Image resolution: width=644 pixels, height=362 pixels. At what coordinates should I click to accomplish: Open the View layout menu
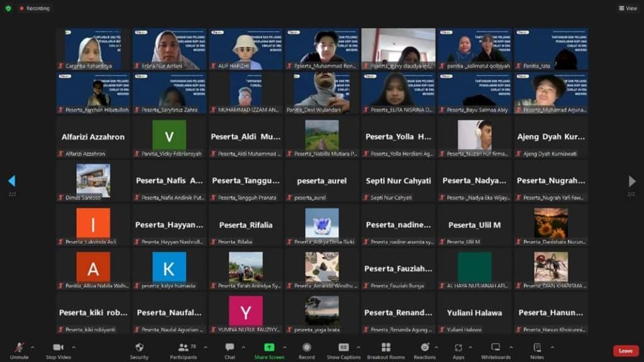(x=628, y=8)
